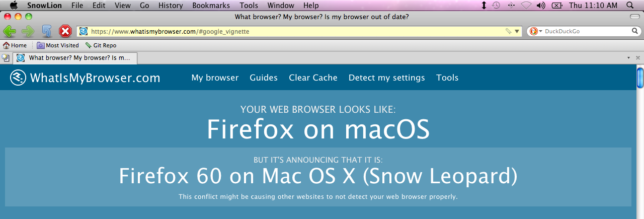Screen dimensions: 644x219
Task: Open the File menu
Action: [x=77, y=6]
